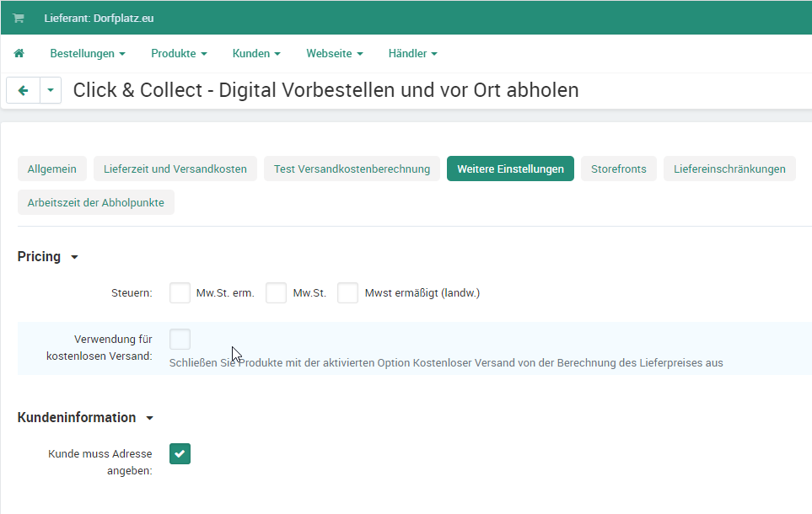Open Arbeitszeit der Abholpunkte tab
The height and width of the screenshot is (514, 812).
pos(96,202)
